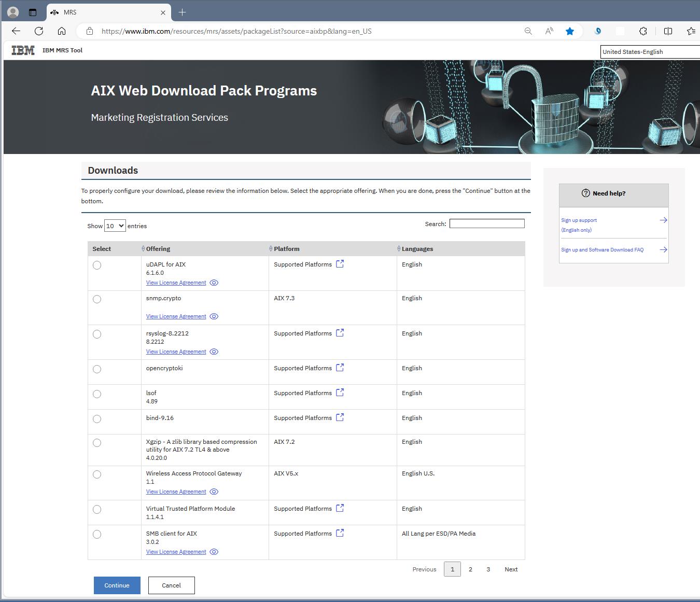
Task: Click the table Search input field
Action: tap(487, 223)
